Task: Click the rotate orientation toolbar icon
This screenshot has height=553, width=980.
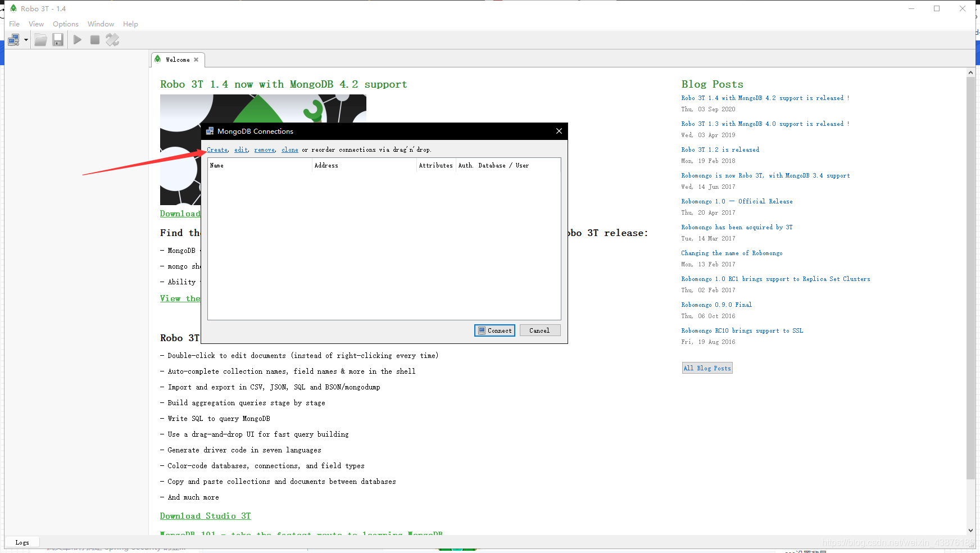Action: click(112, 40)
